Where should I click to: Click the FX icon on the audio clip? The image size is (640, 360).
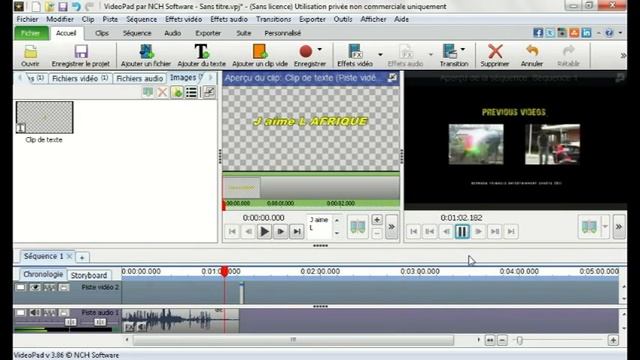click(129, 327)
